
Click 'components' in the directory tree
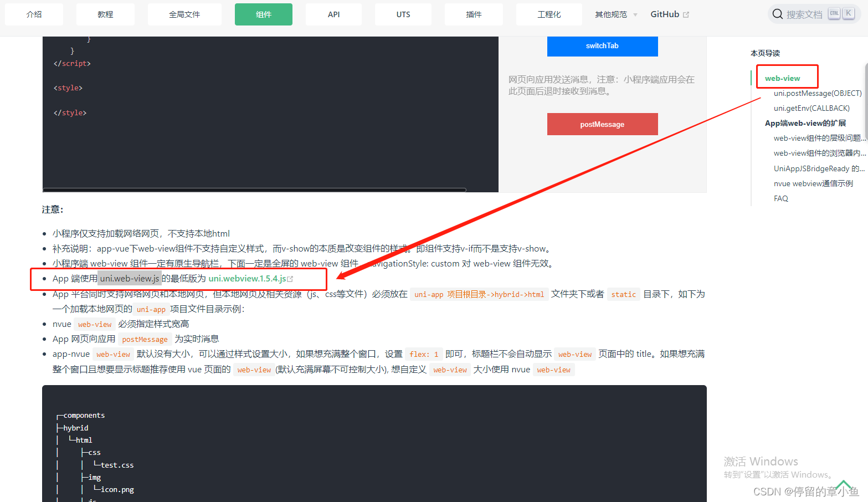[84, 415]
